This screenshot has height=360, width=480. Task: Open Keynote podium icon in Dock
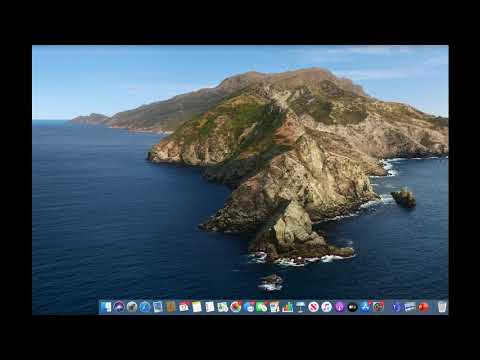tap(301, 307)
